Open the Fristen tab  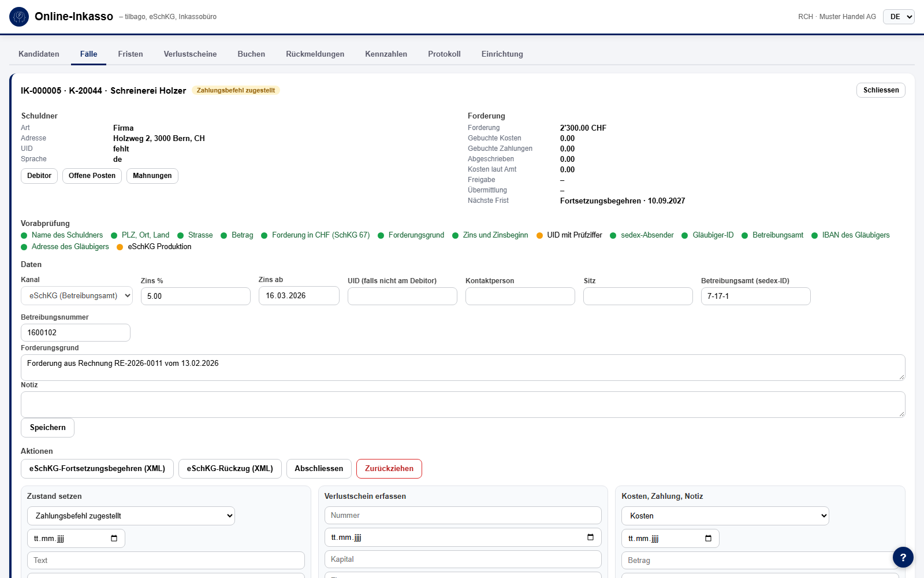click(x=131, y=54)
